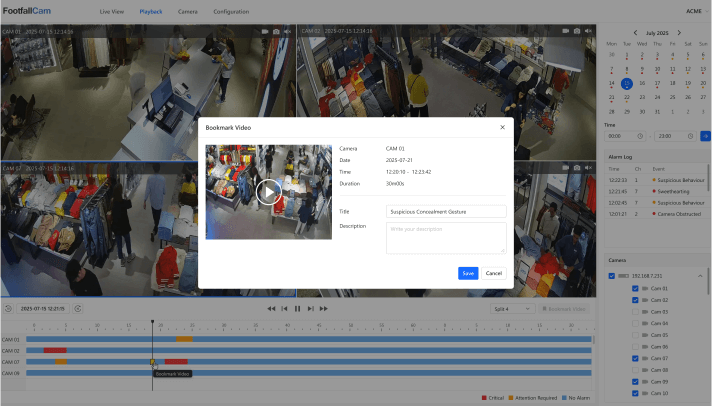Click the Cam 03 camera icon

[x=645, y=312]
